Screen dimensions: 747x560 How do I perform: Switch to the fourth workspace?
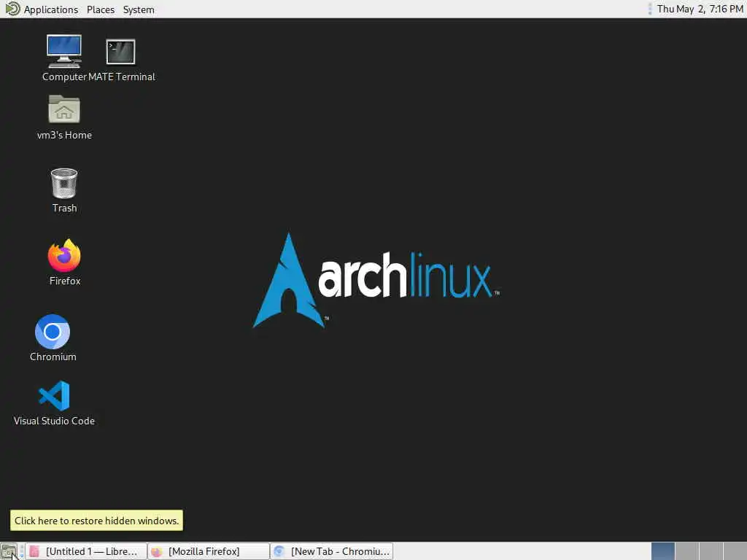(x=735, y=551)
